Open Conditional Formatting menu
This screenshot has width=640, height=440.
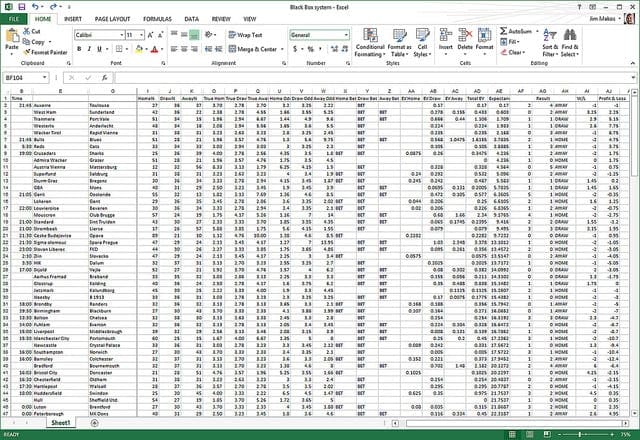click(x=370, y=42)
